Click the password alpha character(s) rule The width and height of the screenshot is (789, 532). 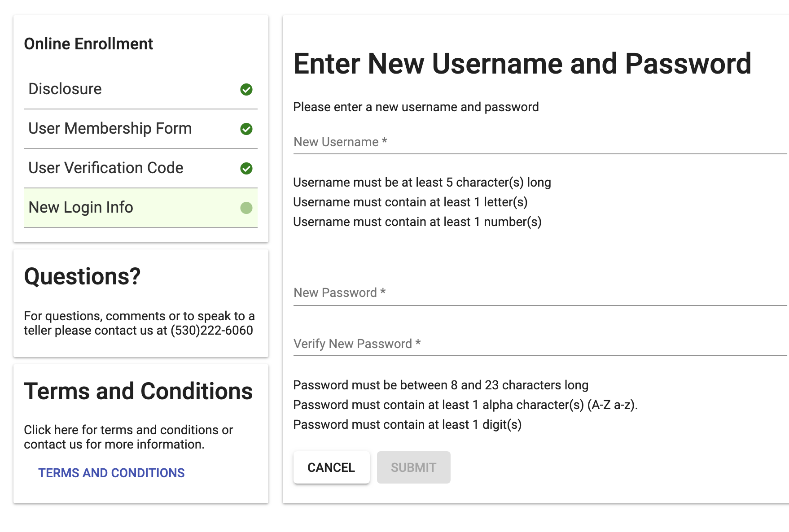[x=465, y=405]
